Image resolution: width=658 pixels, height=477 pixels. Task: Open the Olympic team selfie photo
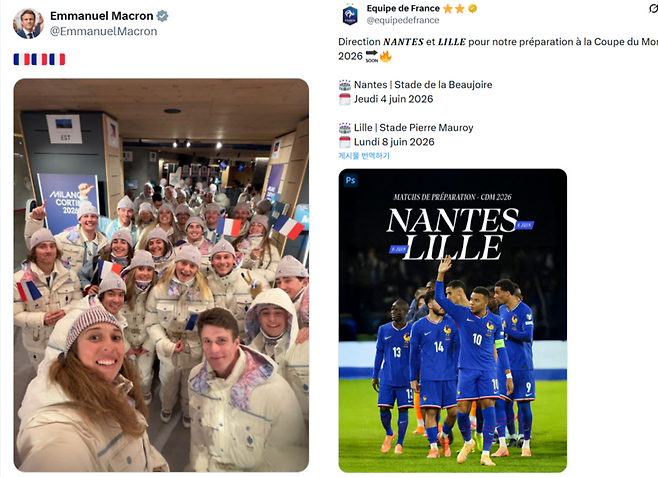161,275
